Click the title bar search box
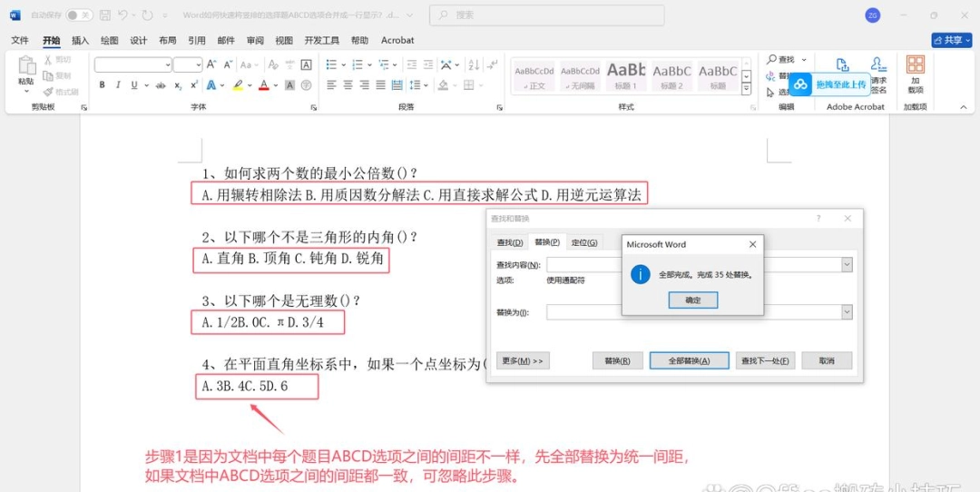 pos(547,15)
